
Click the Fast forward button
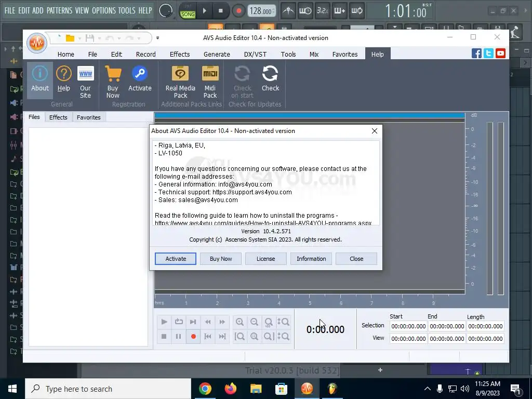pyautogui.click(x=222, y=322)
